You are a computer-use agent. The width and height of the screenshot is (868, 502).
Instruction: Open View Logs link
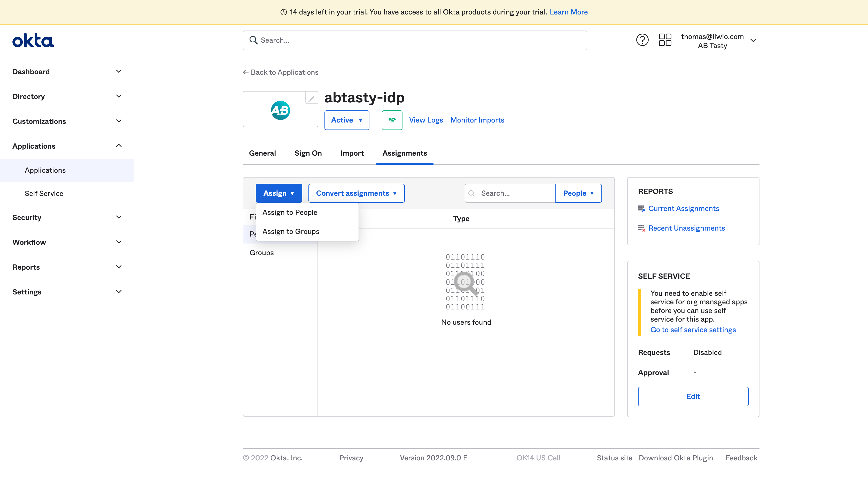(x=426, y=120)
